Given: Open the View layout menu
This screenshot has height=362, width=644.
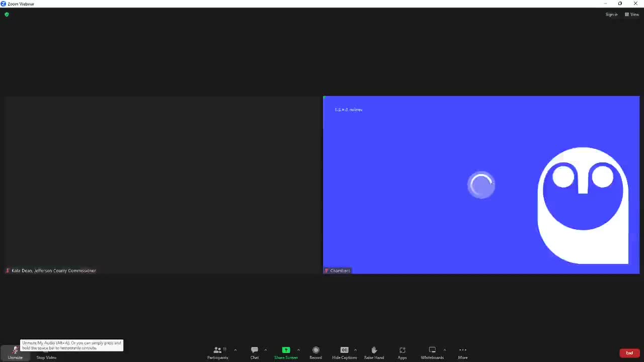Looking at the screenshot, I should click(x=632, y=15).
